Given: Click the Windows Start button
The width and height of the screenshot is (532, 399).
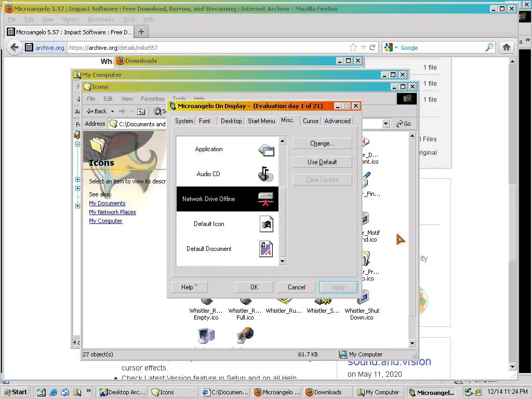Looking at the screenshot, I should [16, 392].
